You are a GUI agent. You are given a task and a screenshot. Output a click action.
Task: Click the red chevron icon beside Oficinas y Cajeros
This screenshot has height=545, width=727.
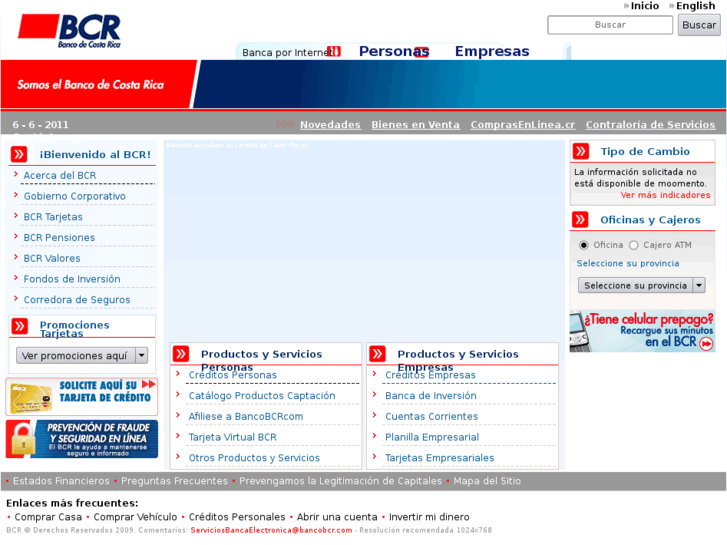580,219
